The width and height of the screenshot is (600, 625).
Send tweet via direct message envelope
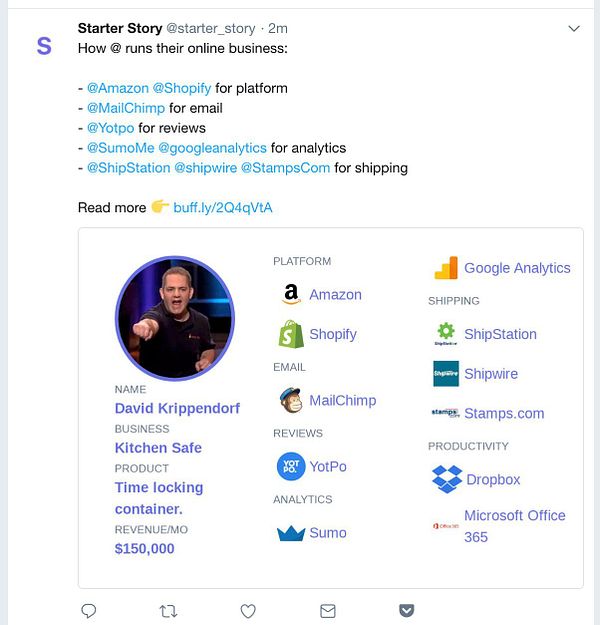coord(327,610)
